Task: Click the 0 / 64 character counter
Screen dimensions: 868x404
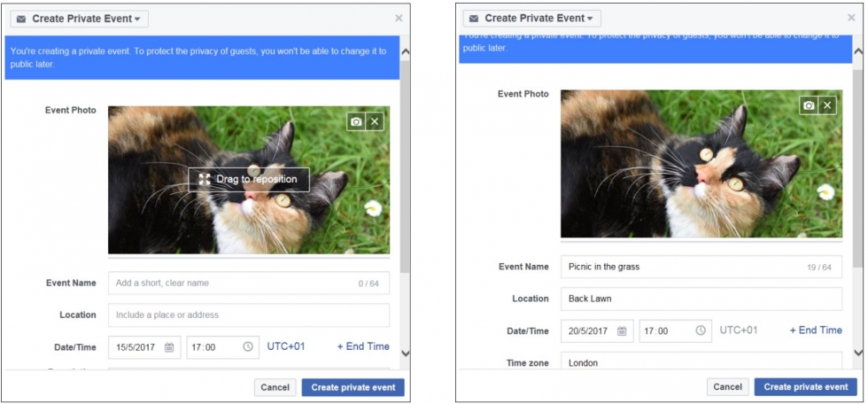Action: pos(368,284)
